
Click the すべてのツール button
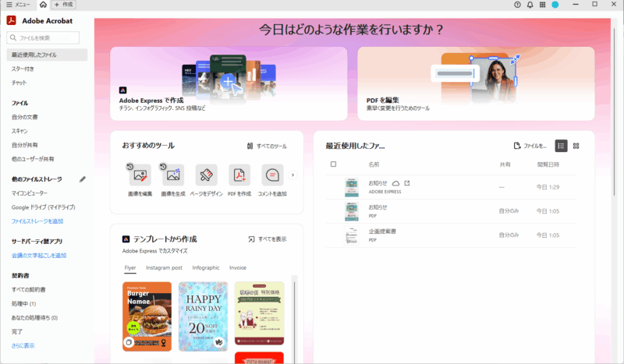[x=267, y=146]
